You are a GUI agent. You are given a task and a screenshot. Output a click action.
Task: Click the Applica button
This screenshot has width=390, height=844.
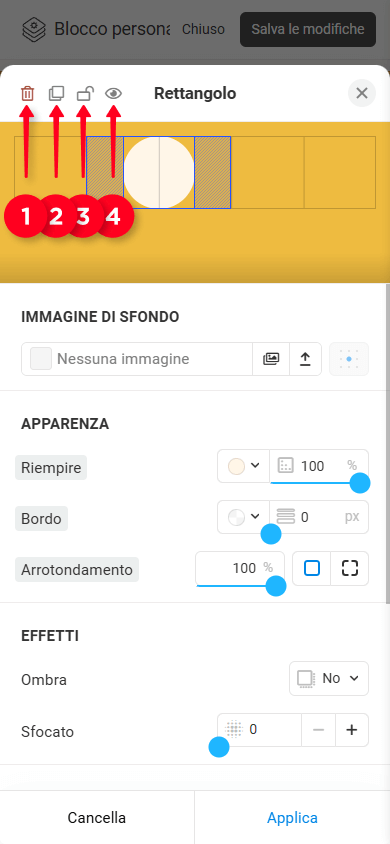292,818
